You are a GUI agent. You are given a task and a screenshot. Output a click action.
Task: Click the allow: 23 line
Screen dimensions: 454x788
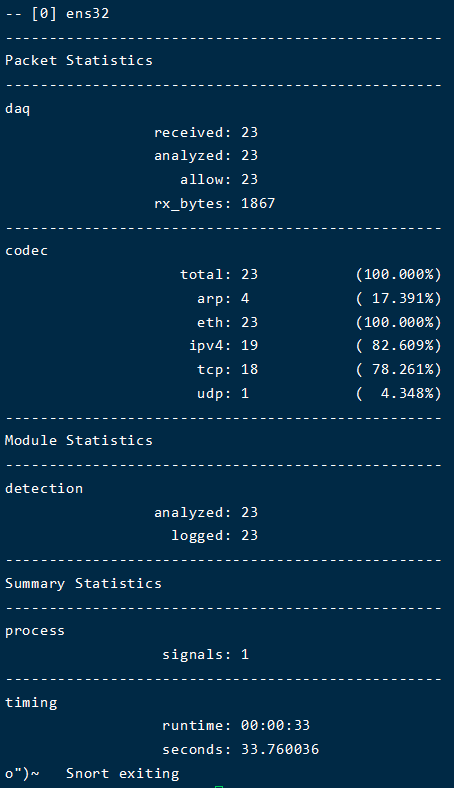tap(219, 179)
